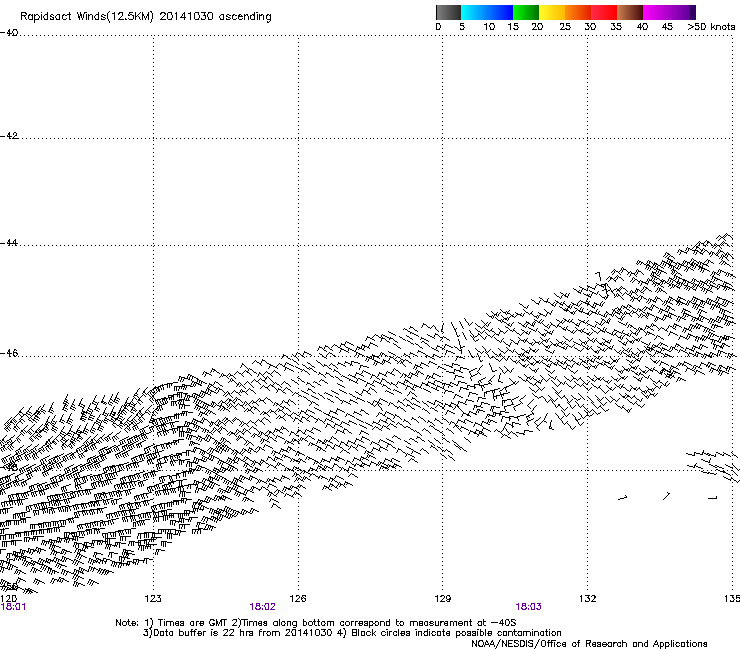Click the longitude label '129'

[443, 599]
